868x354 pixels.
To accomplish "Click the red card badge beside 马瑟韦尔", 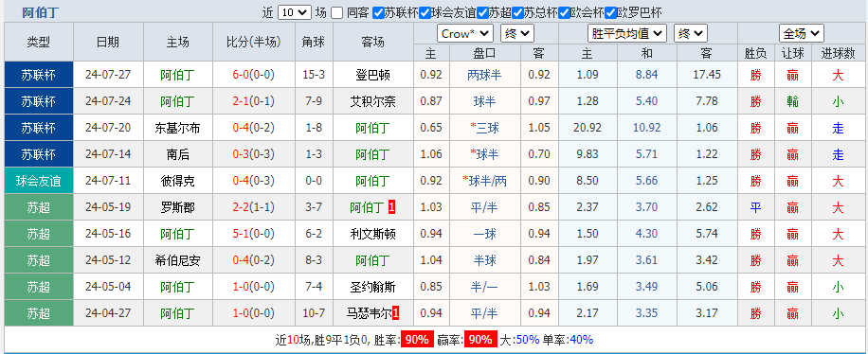I will click(395, 313).
